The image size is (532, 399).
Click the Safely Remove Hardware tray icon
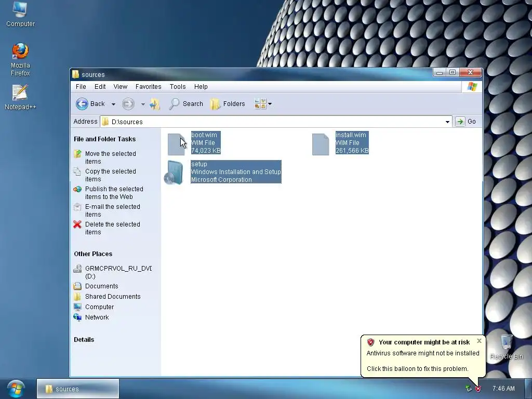tap(469, 389)
